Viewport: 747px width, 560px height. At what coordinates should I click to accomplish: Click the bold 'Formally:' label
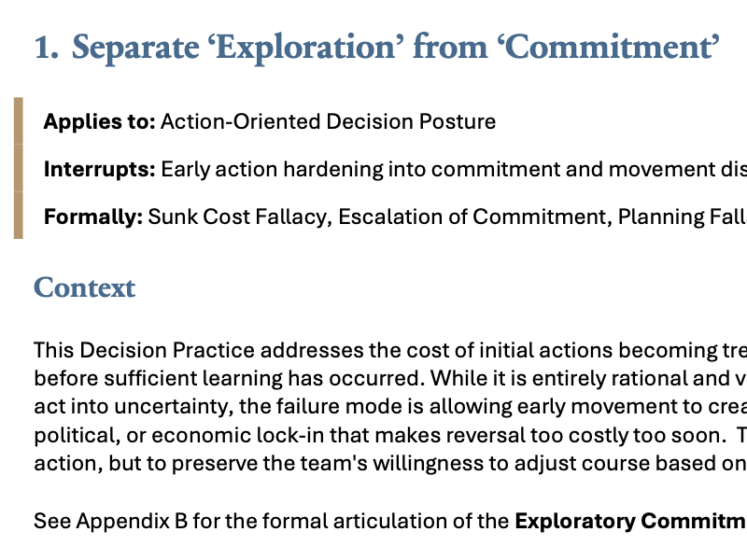[x=93, y=217]
